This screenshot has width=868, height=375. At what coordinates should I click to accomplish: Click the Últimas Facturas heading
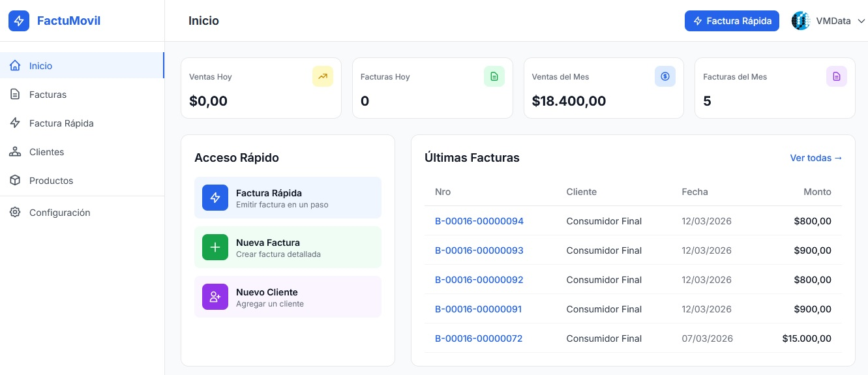[x=472, y=158]
